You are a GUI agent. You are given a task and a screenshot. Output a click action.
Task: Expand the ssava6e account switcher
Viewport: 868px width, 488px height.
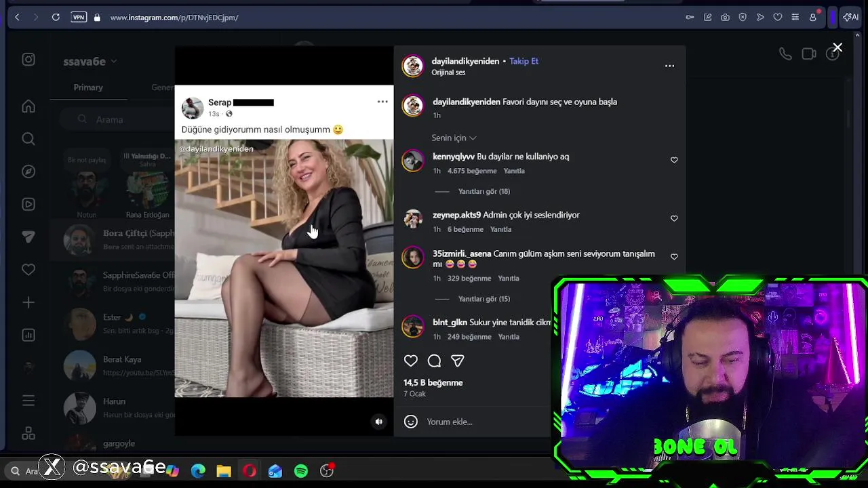90,61
